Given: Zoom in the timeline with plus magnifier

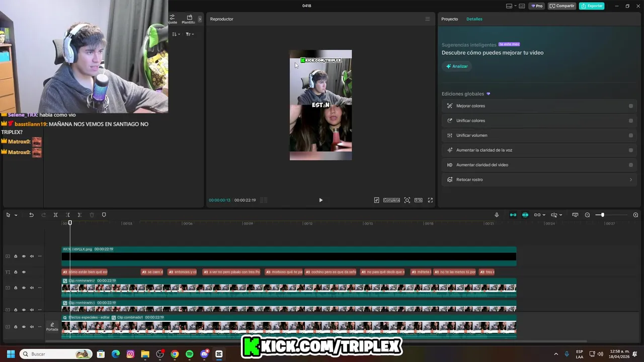Looking at the screenshot, I should 635,215.
